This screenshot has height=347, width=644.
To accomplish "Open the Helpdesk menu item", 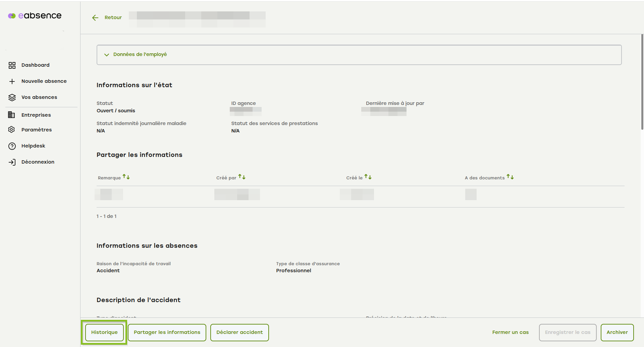I will click(x=33, y=146).
